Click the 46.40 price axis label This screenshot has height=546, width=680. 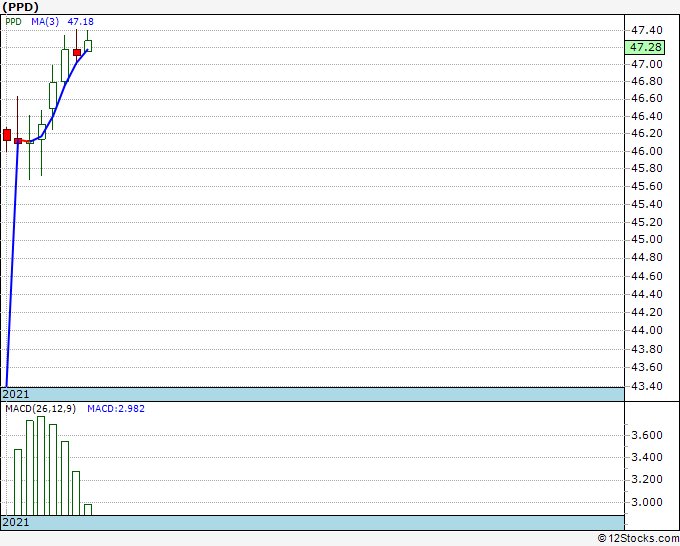click(646, 116)
